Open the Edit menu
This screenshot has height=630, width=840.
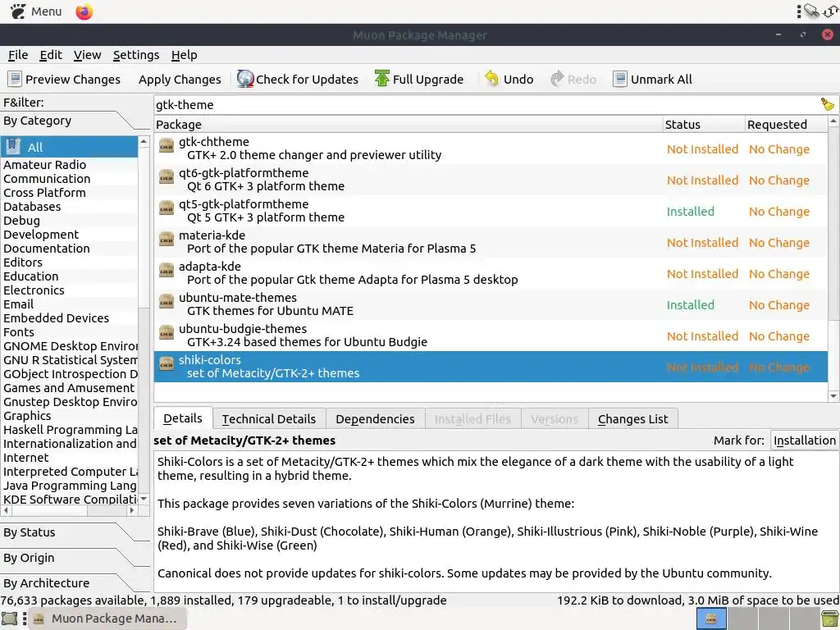tap(51, 55)
